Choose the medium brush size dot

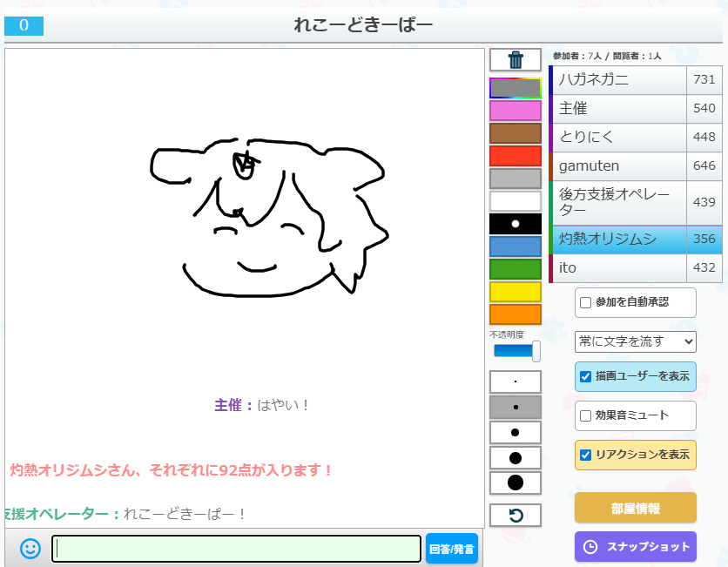click(516, 432)
